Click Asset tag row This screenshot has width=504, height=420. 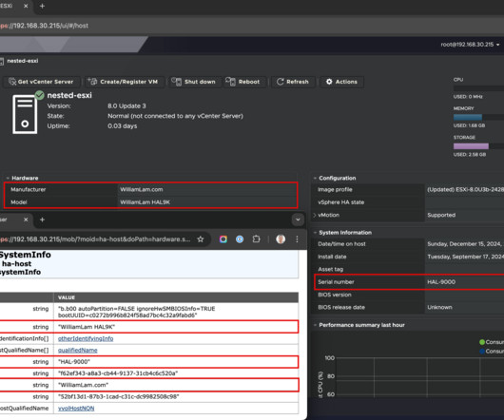coord(408,270)
